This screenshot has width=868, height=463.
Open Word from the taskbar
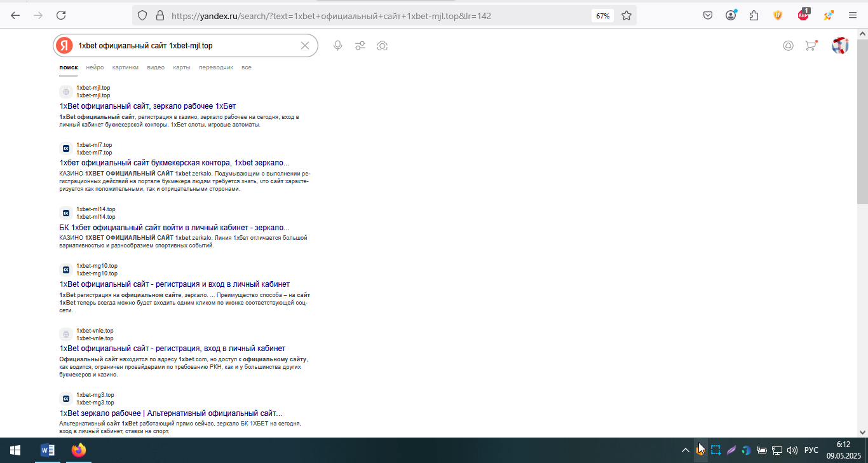click(48, 450)
